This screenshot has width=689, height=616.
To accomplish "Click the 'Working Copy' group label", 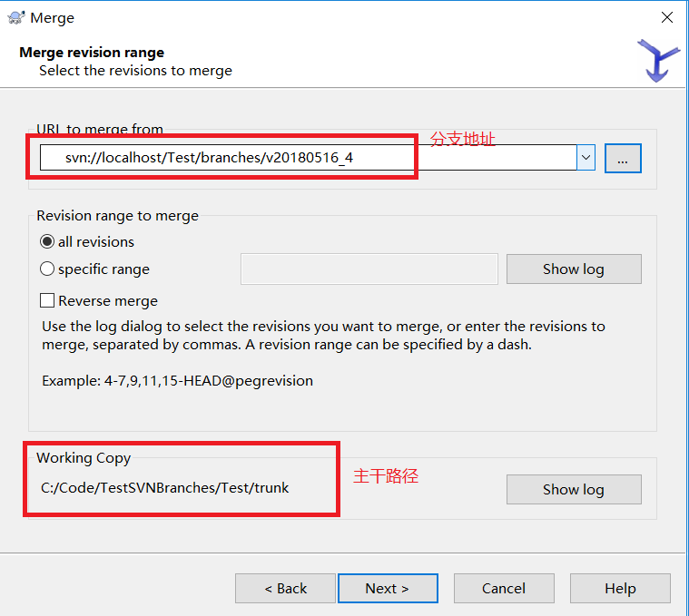I will pyautogui.click(x=84, y=458).
